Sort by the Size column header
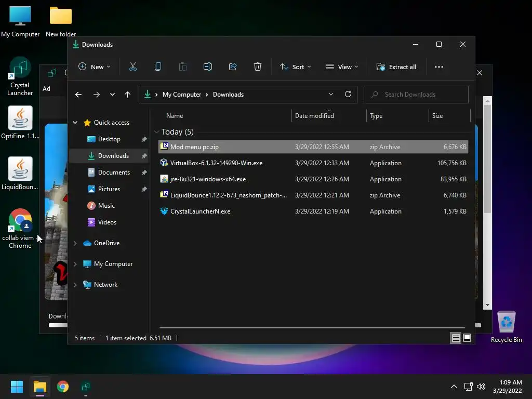Viewport: 532px width, 399px height. [x=449, y=116]
